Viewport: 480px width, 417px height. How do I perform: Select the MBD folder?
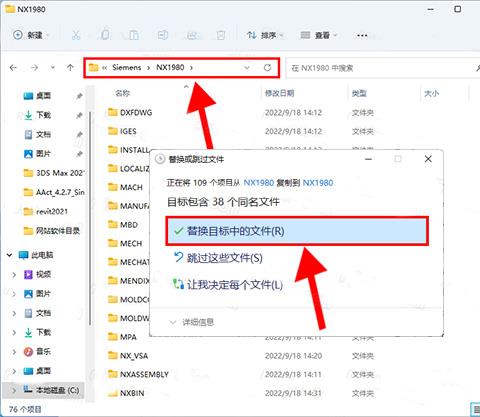(123, 225)
